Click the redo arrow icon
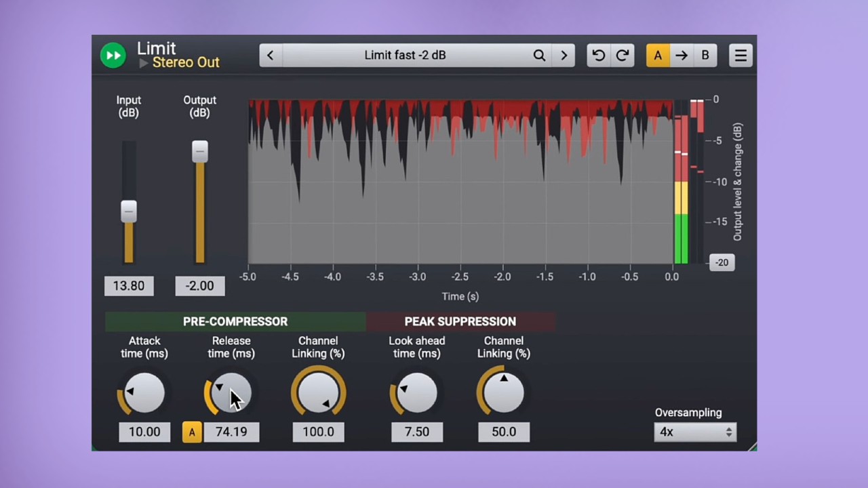Viewport: 868px width, 488px height. [x=622, y=55]
